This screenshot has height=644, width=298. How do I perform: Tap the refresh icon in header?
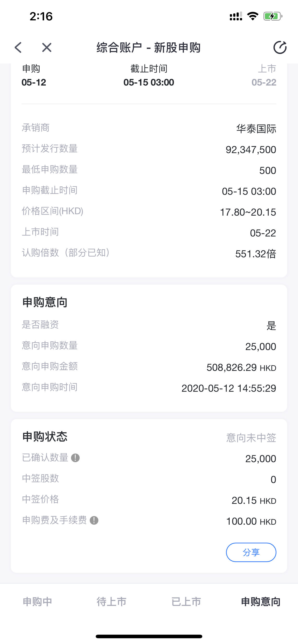tap(280, 47)
